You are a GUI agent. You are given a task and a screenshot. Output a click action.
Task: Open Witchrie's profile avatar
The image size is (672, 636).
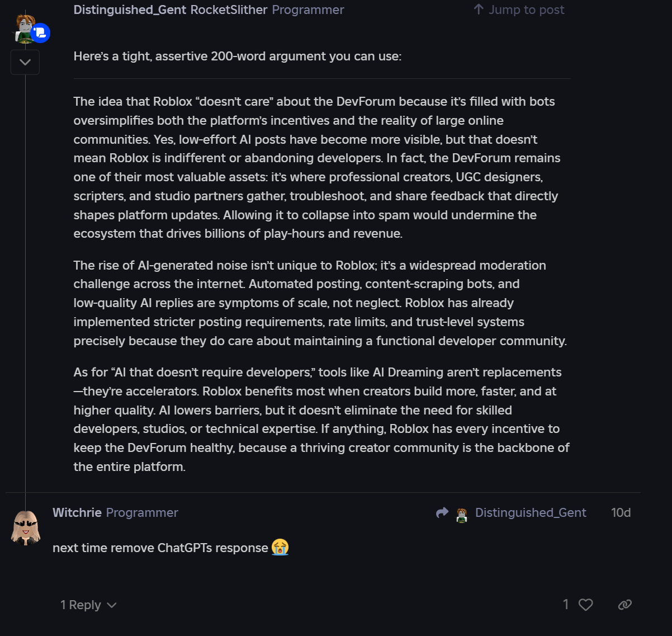tap(26, 527)
